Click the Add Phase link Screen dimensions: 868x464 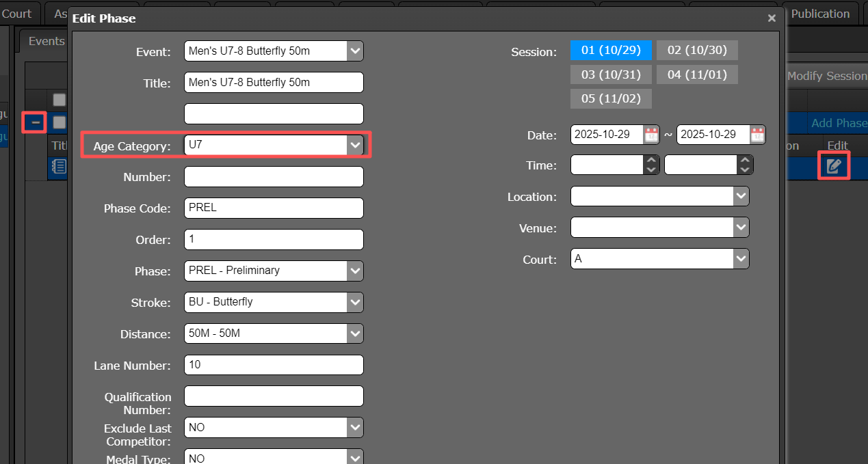839,123
